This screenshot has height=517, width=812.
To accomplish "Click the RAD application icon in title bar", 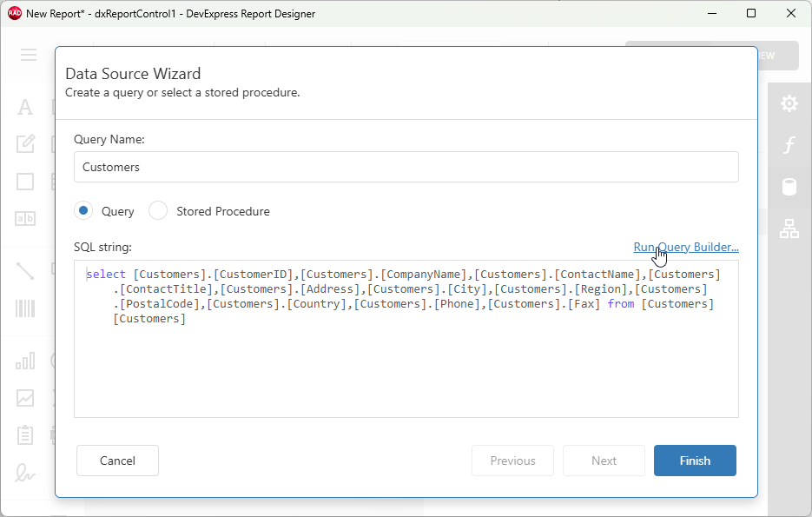I will pos(15,14).
